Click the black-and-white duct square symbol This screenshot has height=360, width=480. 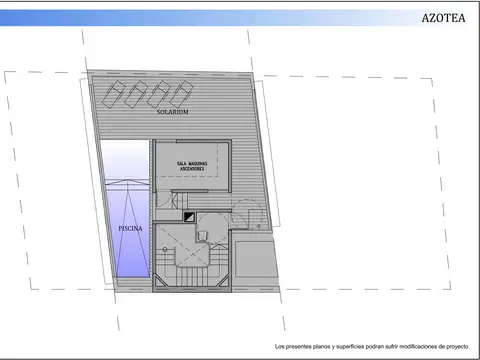click(x=189, y=217)
